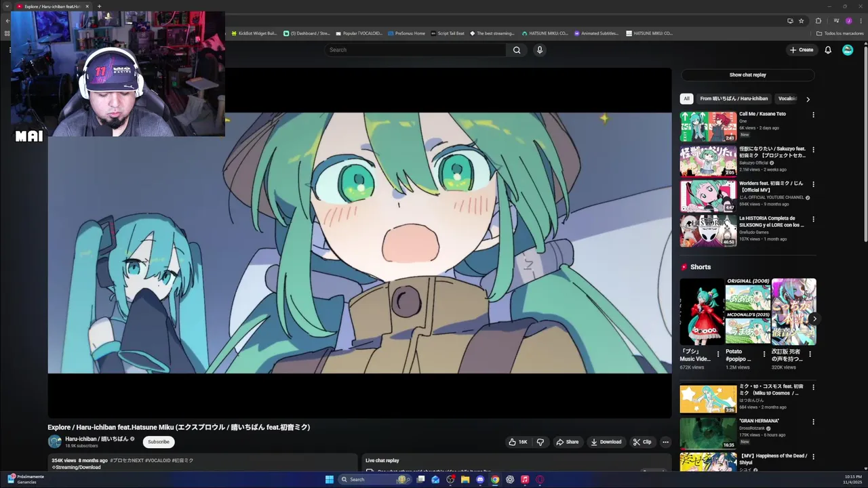
Task: Dislike the video with thumbs-down icon
Action: pos(540,442)
